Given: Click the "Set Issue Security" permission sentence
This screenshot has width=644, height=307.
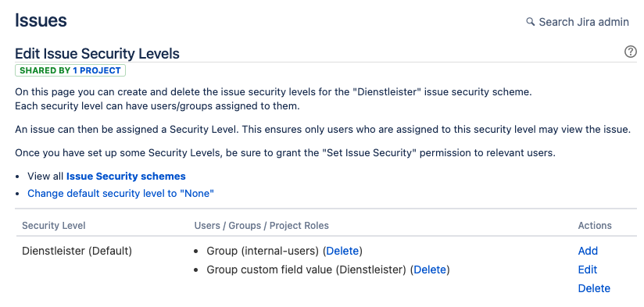Looking at the screenshot, I should tap(285, 153).
